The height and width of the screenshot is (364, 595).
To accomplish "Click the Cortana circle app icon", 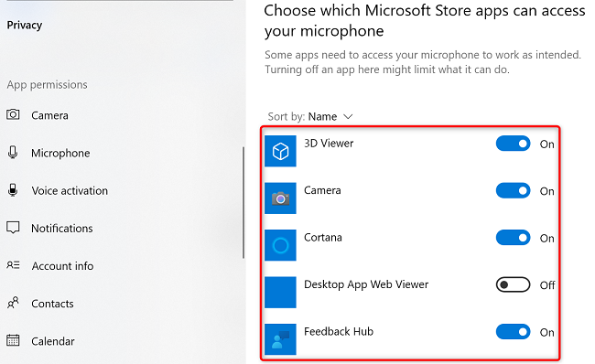I will (280, 245).
